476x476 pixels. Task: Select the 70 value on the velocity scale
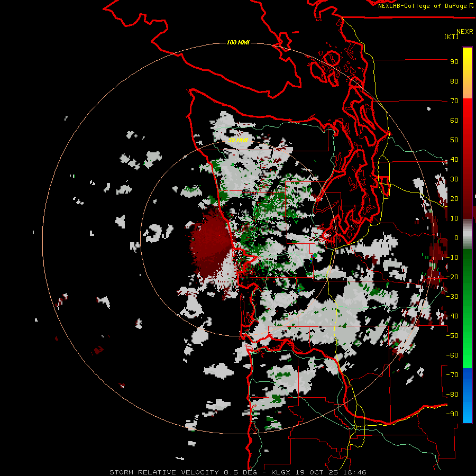454,101
